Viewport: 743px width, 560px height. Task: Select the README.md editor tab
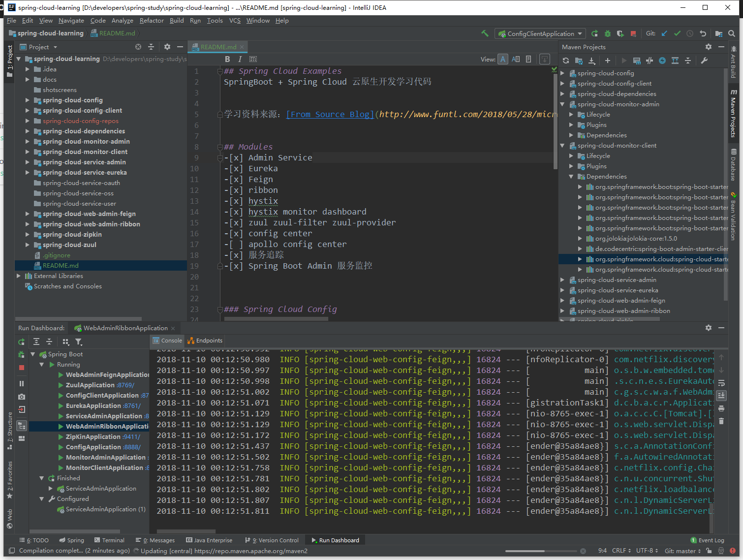[218, 47]
